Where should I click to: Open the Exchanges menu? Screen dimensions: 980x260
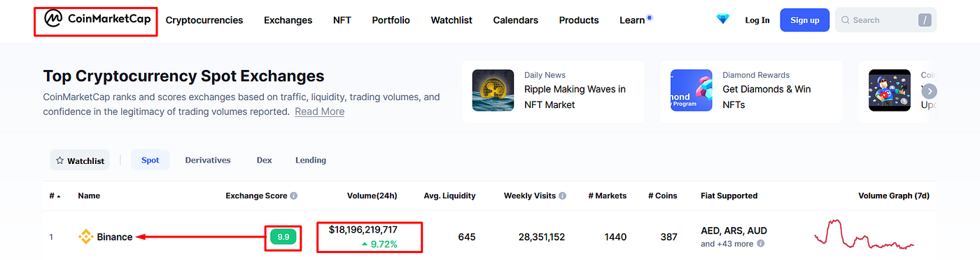point(288,20)
